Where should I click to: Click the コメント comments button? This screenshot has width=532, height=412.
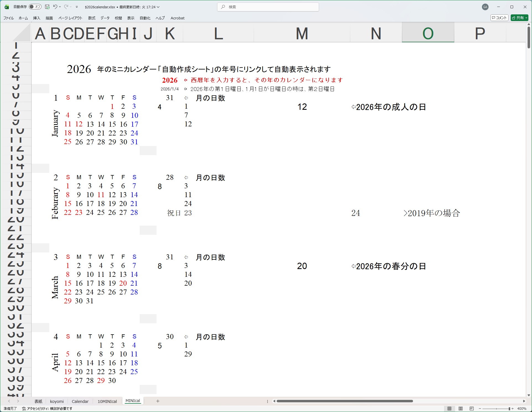(x=499, y=18)
